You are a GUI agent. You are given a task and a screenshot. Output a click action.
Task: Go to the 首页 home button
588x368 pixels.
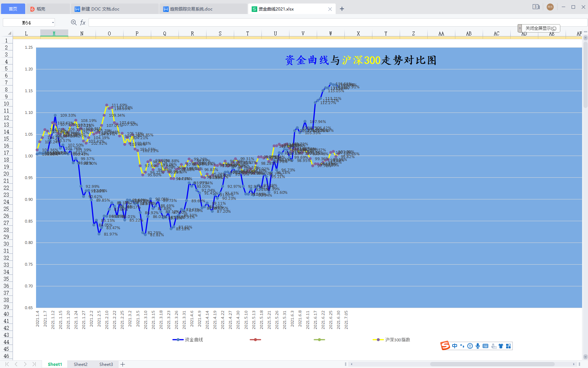click(13, 9)
